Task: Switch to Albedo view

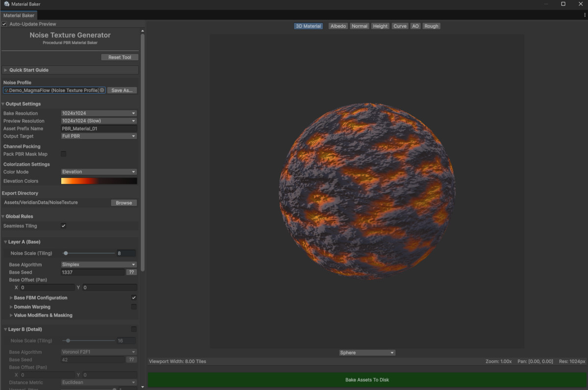Action: point(338,26)
